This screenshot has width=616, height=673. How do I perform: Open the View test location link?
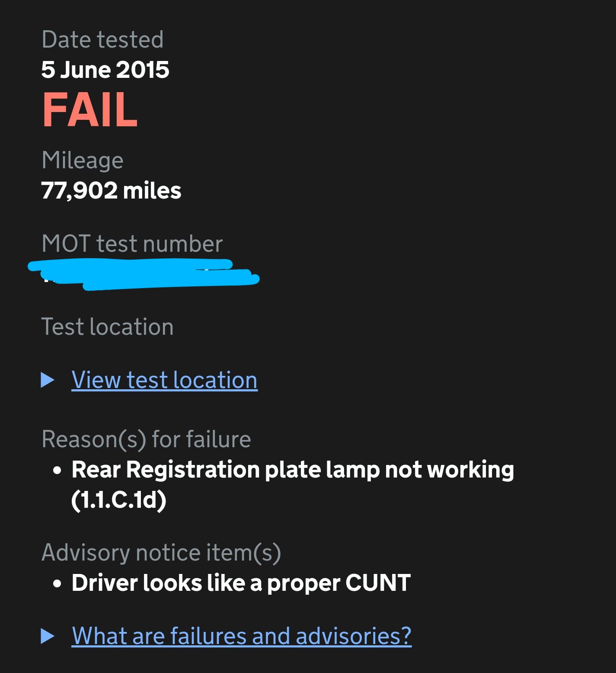coord(164,380)
